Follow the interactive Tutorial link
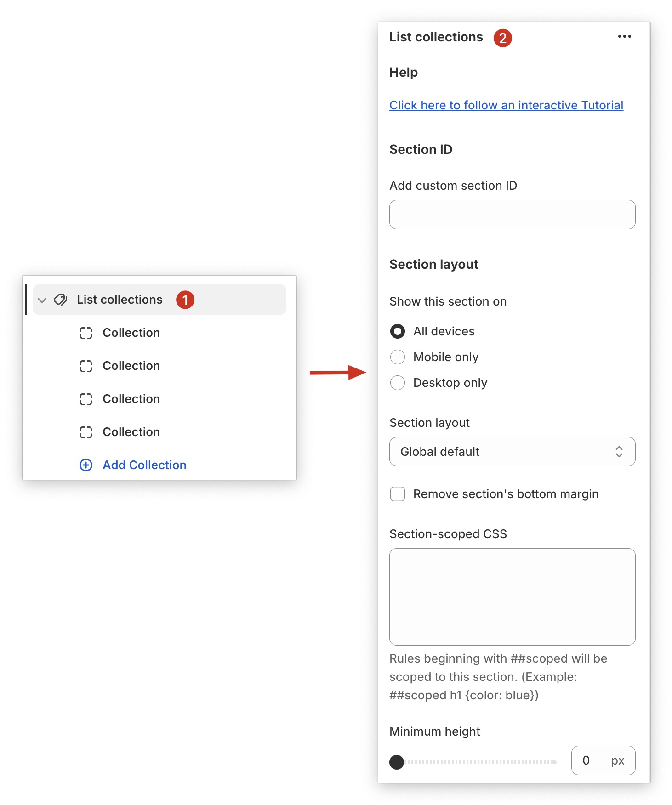The width and height of the screenshot is (672, 805). pyautogui.click(x=506, y=105)
